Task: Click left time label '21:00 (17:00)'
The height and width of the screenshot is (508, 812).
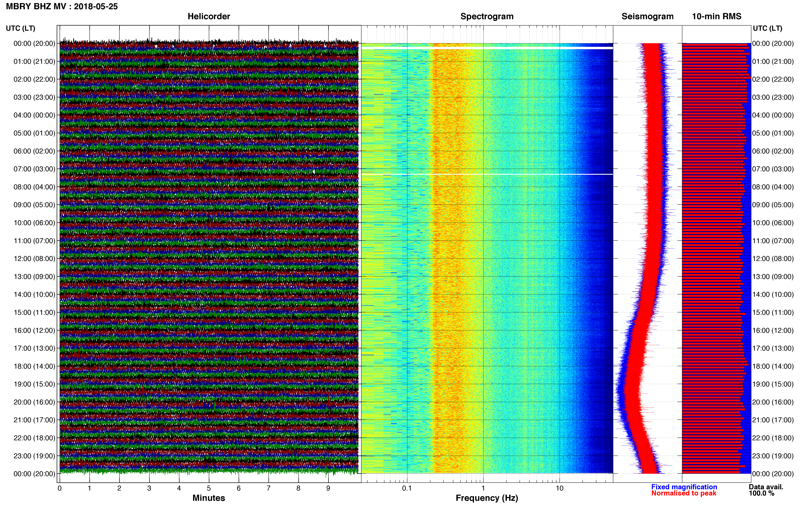Action: (34, 420)
